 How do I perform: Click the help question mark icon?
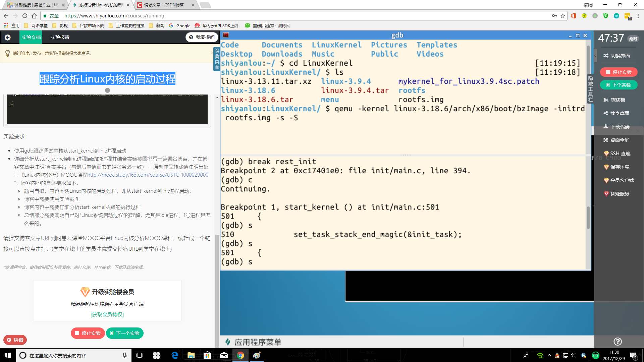coord(618,342)
